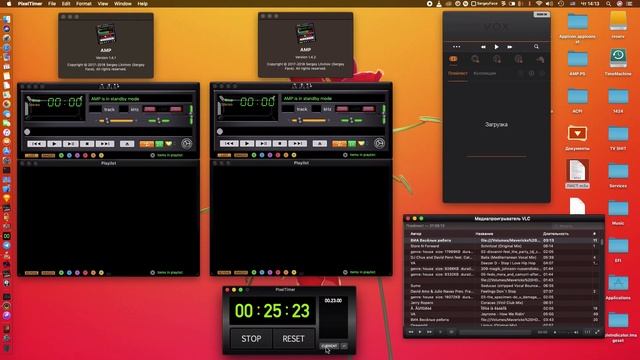Click green square button in left AMP player
Screen dimensions: 640x360
coord(159,144)
